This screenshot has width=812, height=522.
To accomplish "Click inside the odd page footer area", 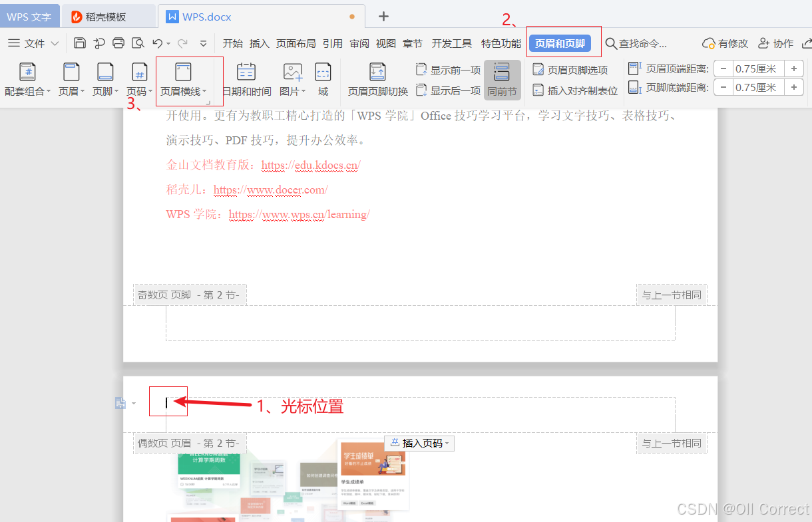I will (420, 323).
